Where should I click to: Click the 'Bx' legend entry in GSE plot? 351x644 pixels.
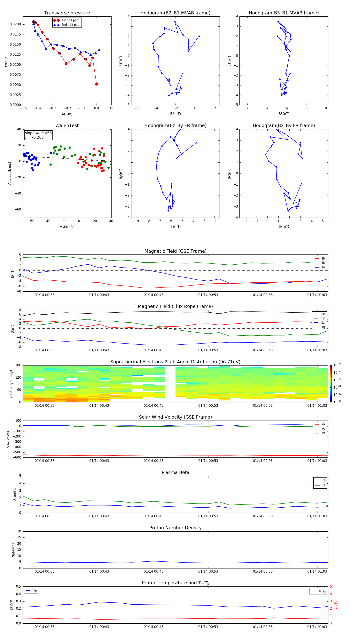(320, 259)
